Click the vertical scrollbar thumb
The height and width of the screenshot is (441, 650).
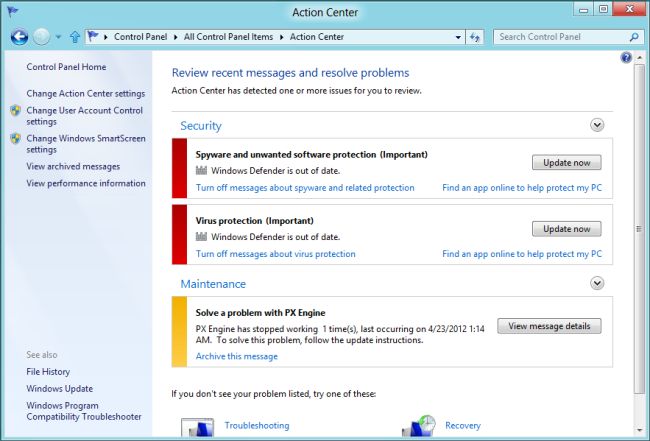639,229
